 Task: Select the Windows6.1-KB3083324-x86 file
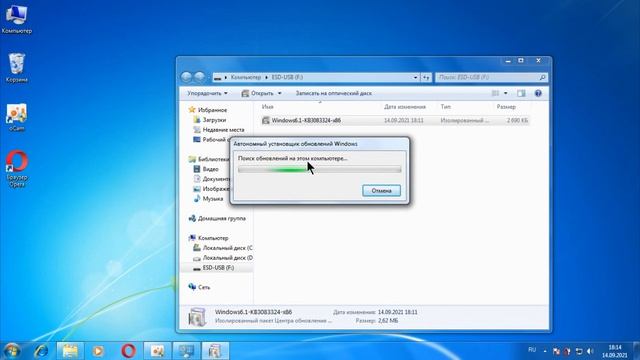395,120
